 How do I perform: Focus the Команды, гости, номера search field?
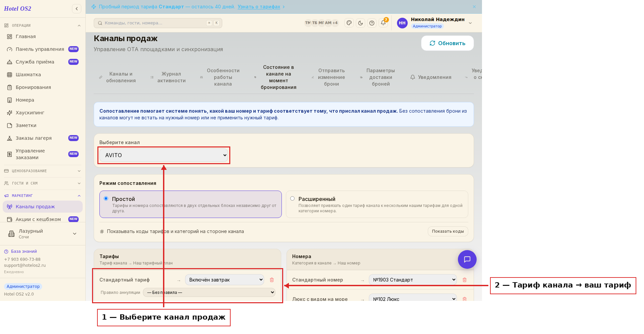click(x=158, y=23)
